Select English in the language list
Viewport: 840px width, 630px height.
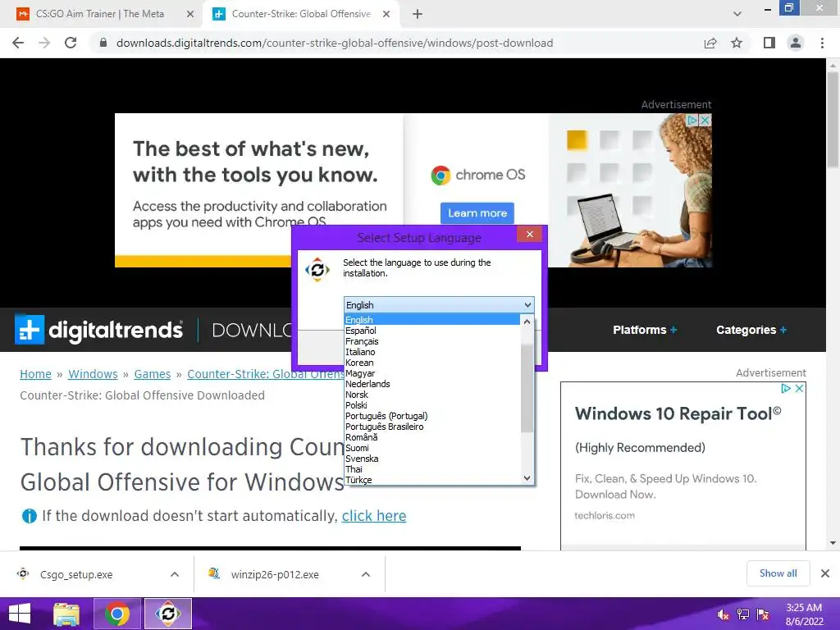(431, 320)
